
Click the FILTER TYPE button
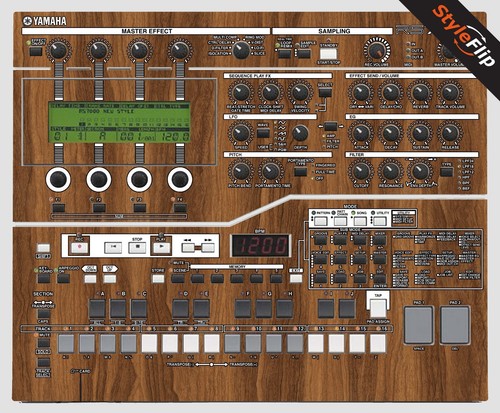(x=446, y=172)
